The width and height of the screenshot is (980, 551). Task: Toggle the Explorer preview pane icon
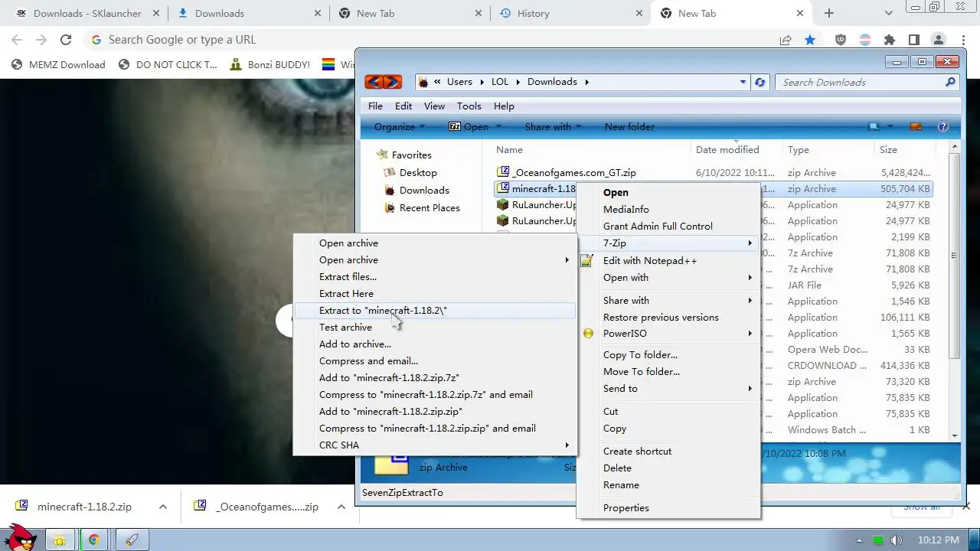coord(915,126)
